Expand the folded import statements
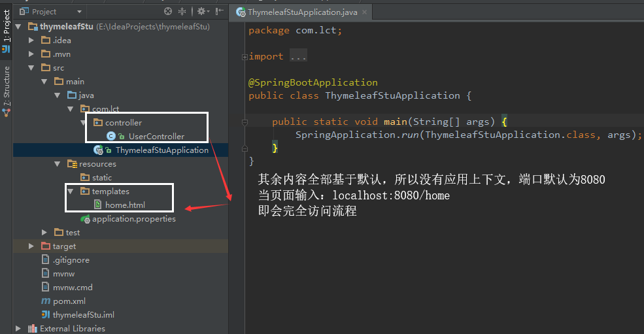Image resolution: width=644 pixels, height=334 pixels. pyautogui.click(x=245, y=57)
